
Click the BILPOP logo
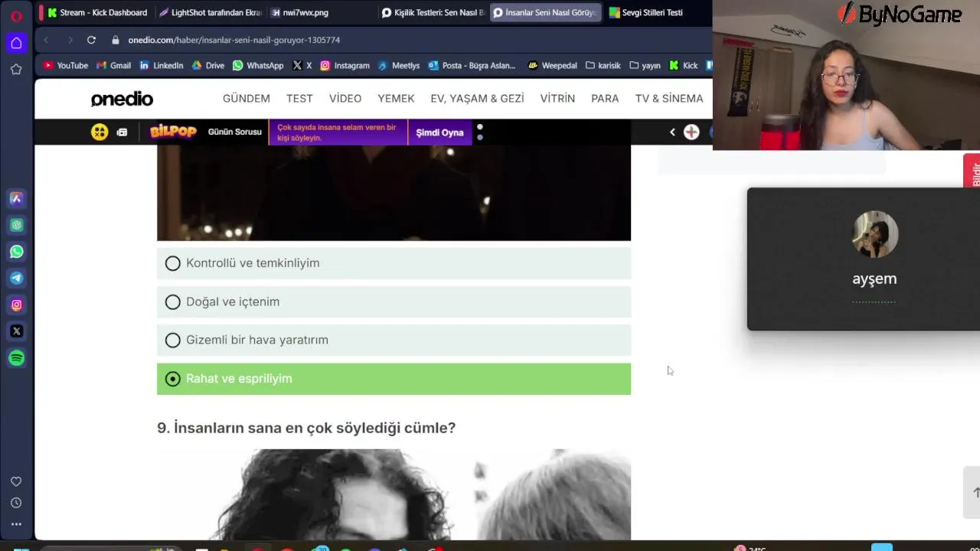pyautogui.click(x=173, y=132)
